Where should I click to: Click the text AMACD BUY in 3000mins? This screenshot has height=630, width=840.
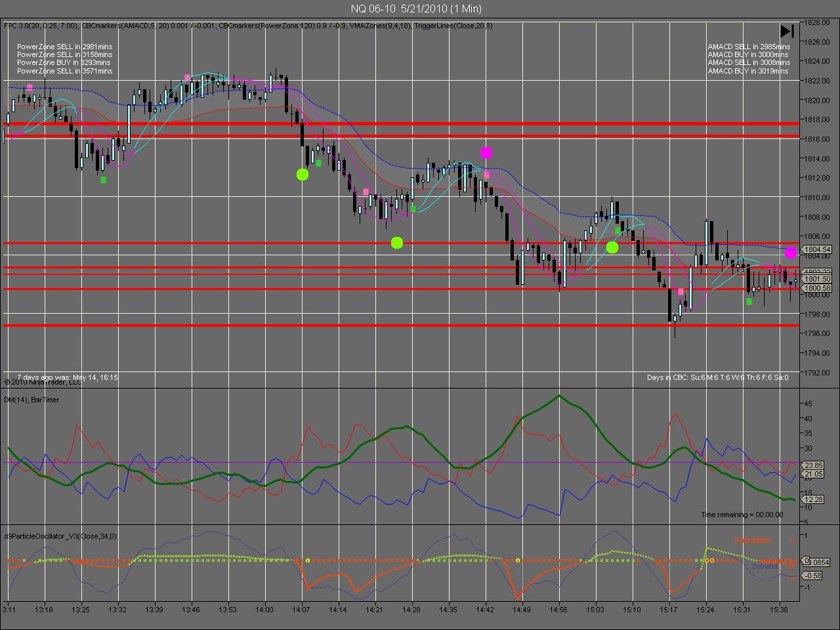(748, 54)
